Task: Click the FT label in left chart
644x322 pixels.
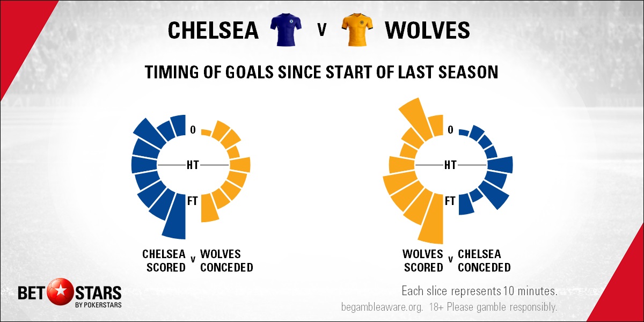Action: coord(193,201)
